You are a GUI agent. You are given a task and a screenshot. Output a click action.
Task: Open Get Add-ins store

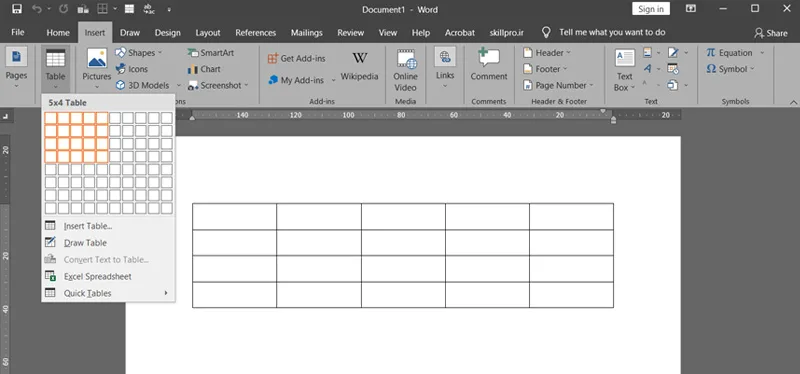click(x=296, y=58)
